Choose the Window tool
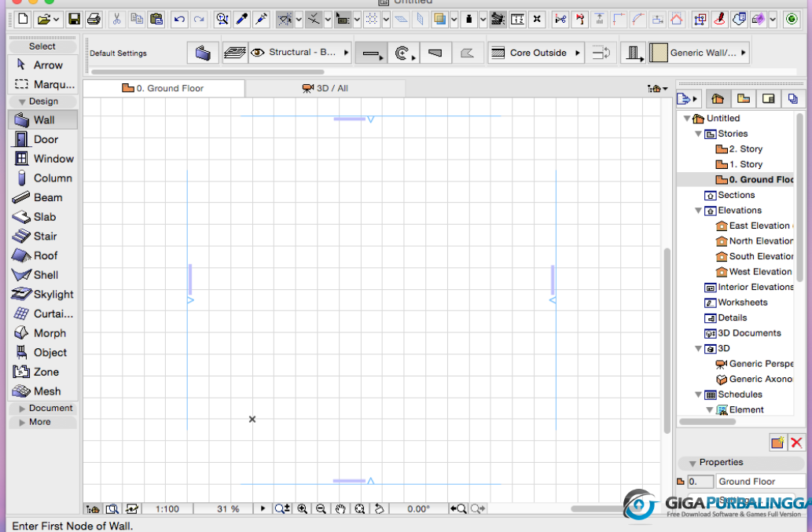Viewport: 812px width, 532px height. (x=43, y=159)
